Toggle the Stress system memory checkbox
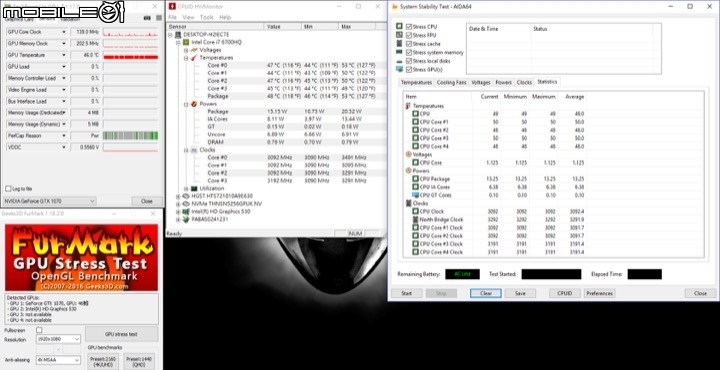The width and height of the screenshot is (720, 370). coord(409,52)
